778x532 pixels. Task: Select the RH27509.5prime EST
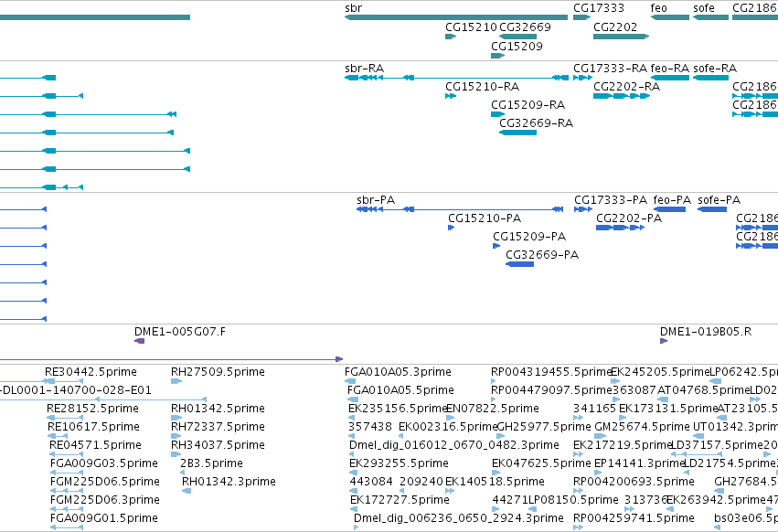coord(176,381)
